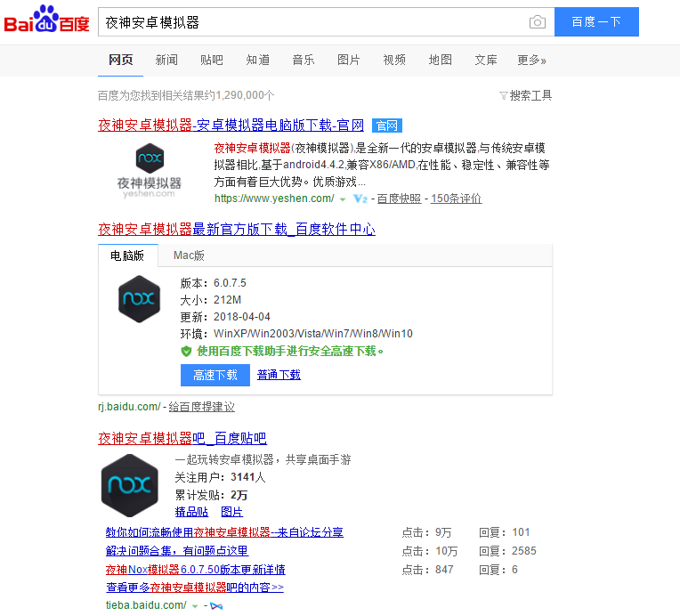Click the 官网 badge

387,126
